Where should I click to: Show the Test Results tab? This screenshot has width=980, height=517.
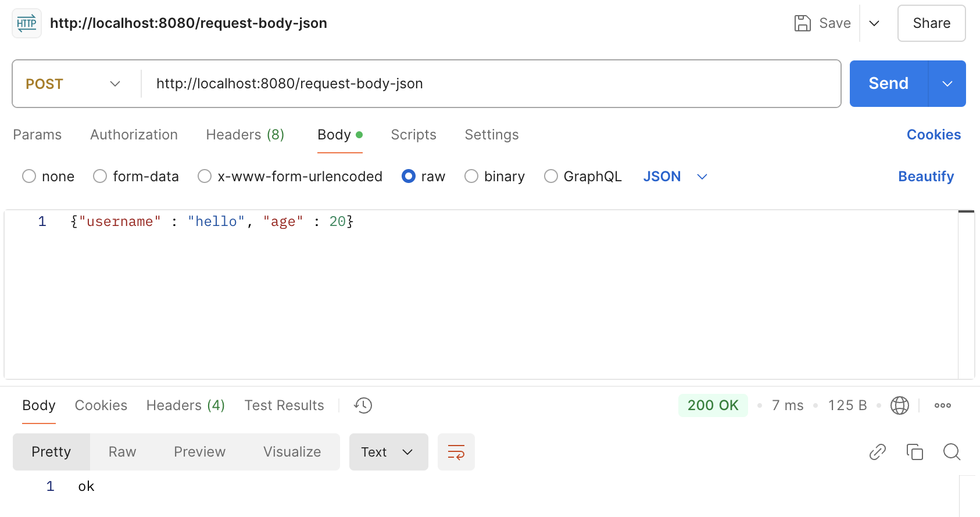284,405
